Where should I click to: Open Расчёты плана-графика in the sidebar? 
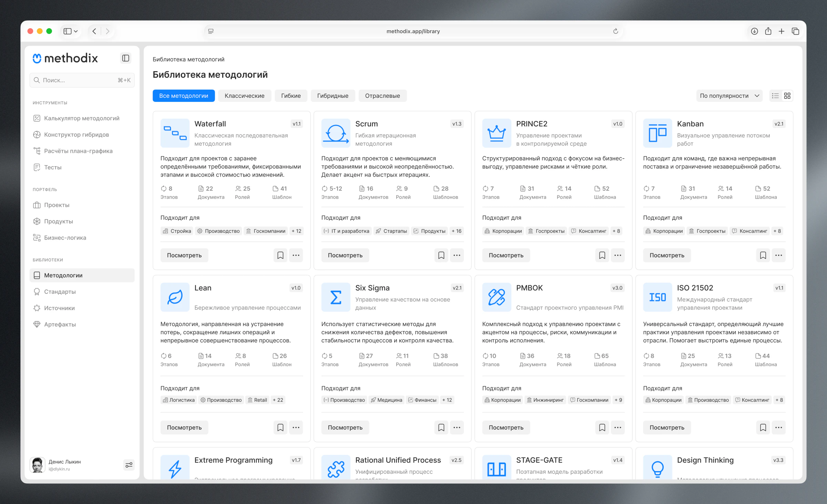pyautogui.click(x=82, y=151)
